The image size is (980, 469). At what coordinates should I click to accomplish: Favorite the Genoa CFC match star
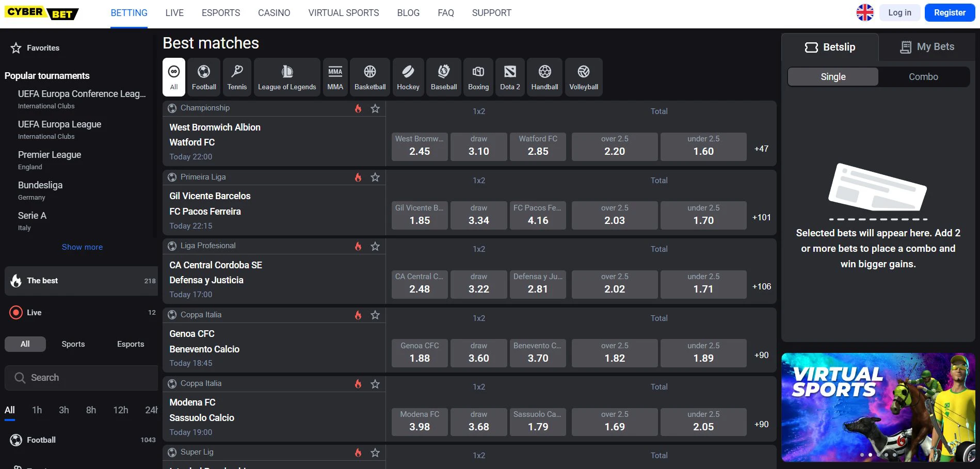pyautogui.click(x=375, y=315)
